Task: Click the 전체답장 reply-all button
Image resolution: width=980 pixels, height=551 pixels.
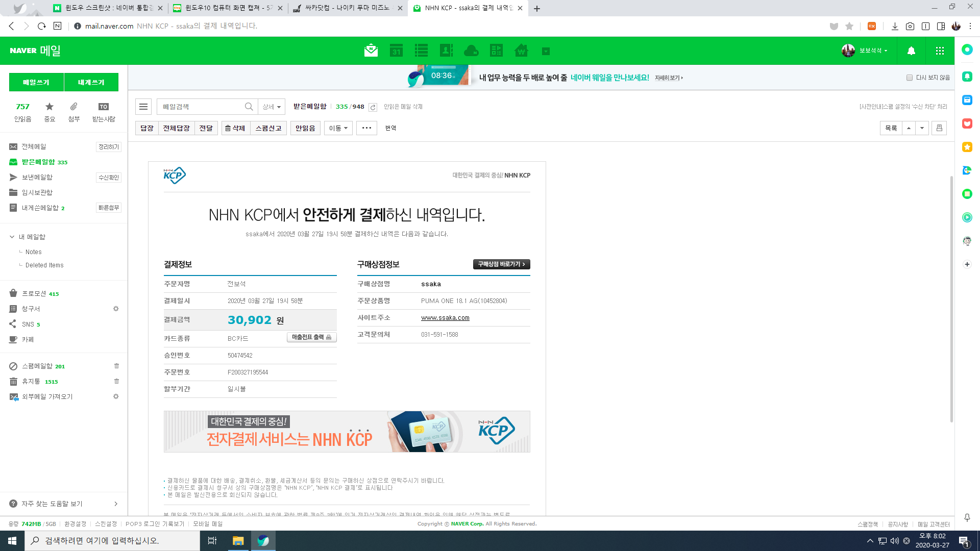Action: pyautogui.click(x=176, y=128)
